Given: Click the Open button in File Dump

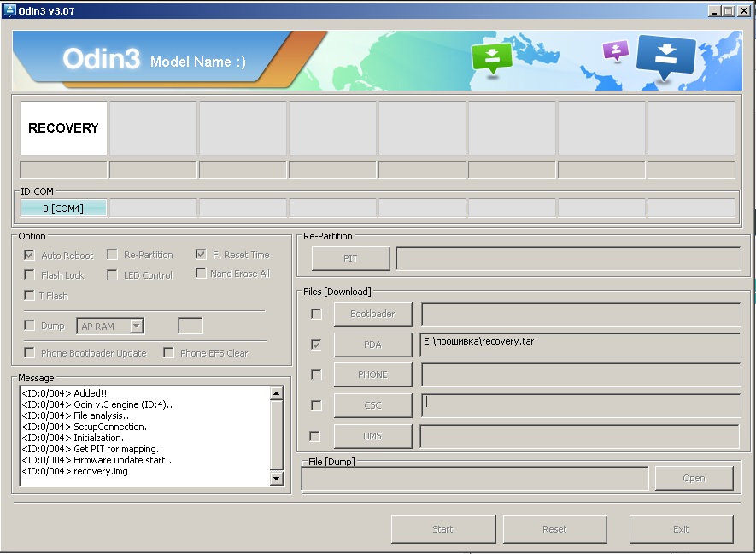Looking at the screenshot, I should (694, 478).
